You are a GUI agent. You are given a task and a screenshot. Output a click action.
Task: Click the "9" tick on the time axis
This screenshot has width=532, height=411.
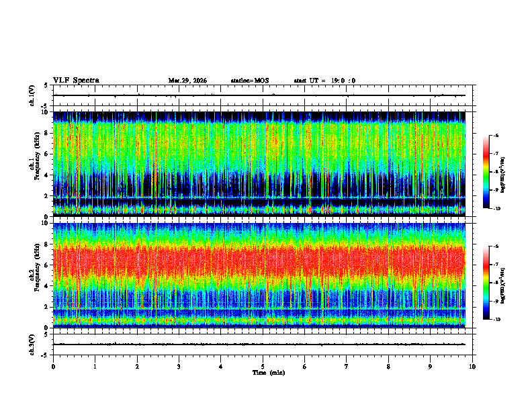430,366
